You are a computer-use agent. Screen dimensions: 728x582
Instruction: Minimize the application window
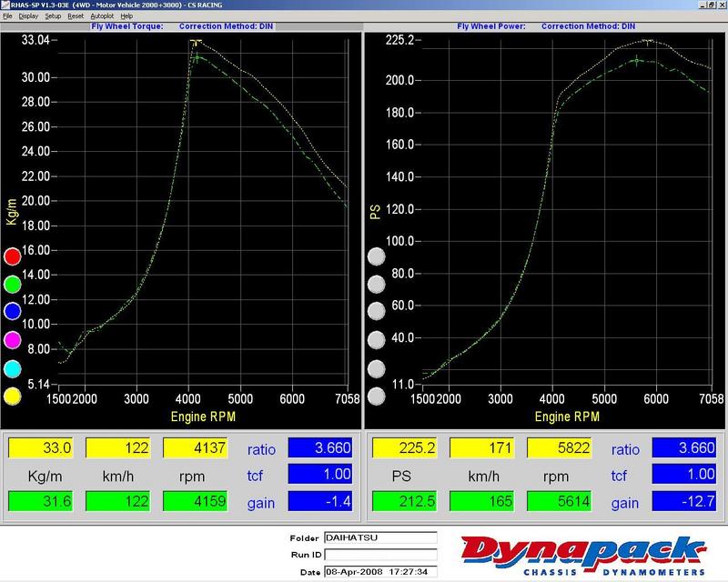(x=703, y=5)
